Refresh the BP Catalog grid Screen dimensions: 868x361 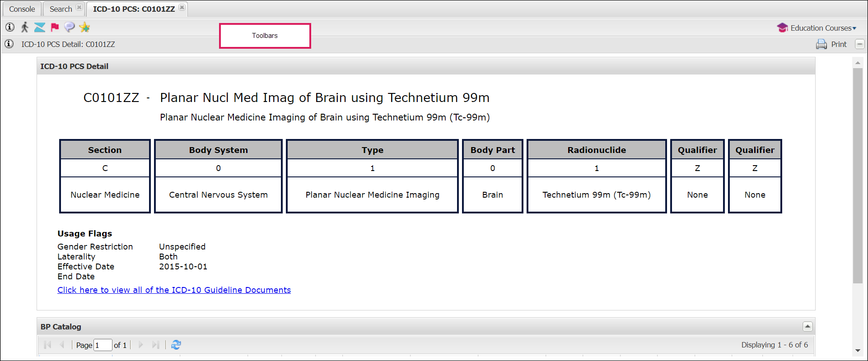click(x=176, y=345)
